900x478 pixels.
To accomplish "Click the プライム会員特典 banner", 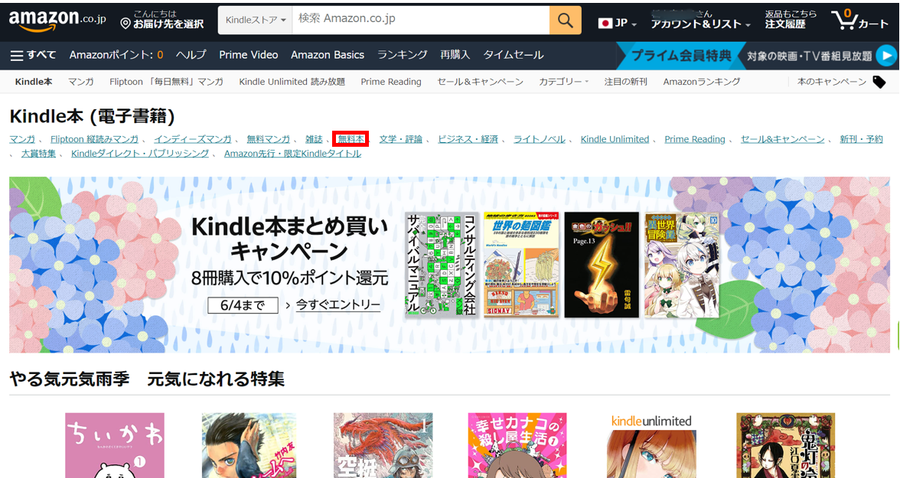I will (681, 56).
